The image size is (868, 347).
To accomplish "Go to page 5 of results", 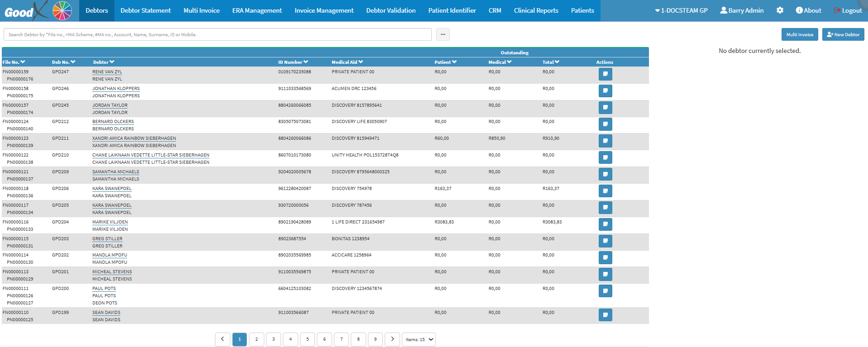I will coord(307,339).
